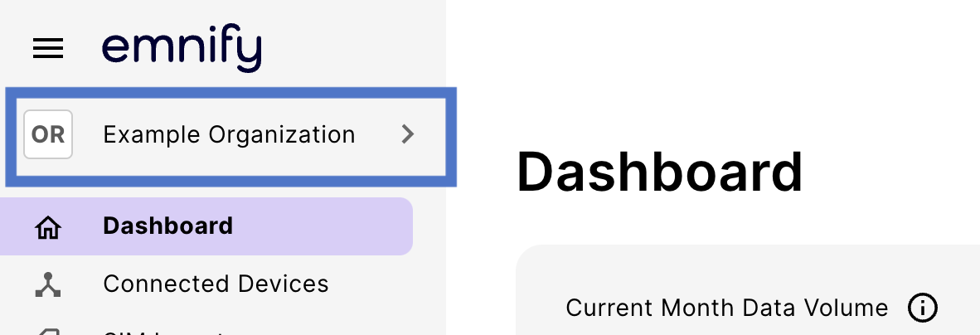The height and width of the screenshot is (335, 980).
Task: Click the info icon beside Current Month Data Volume
Action: (923, 308)
